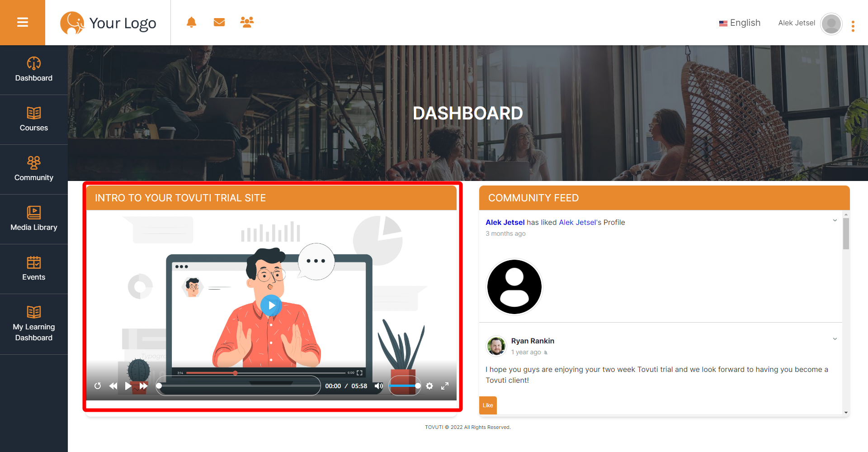Click the community feed scrollbar thumb

point(846,233)
